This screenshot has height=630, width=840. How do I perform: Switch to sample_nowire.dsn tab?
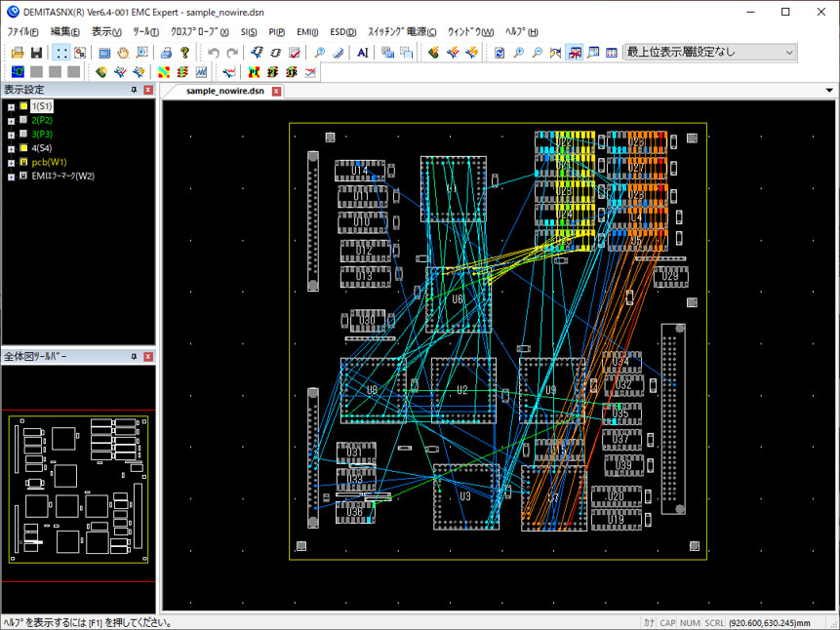[224, 91]
